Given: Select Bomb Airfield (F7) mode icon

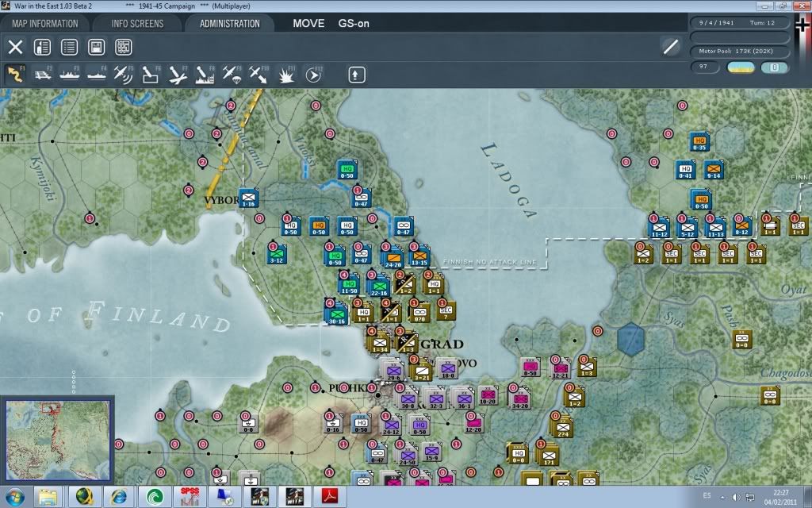Looking at the screenshot, I should coord(178,75).
